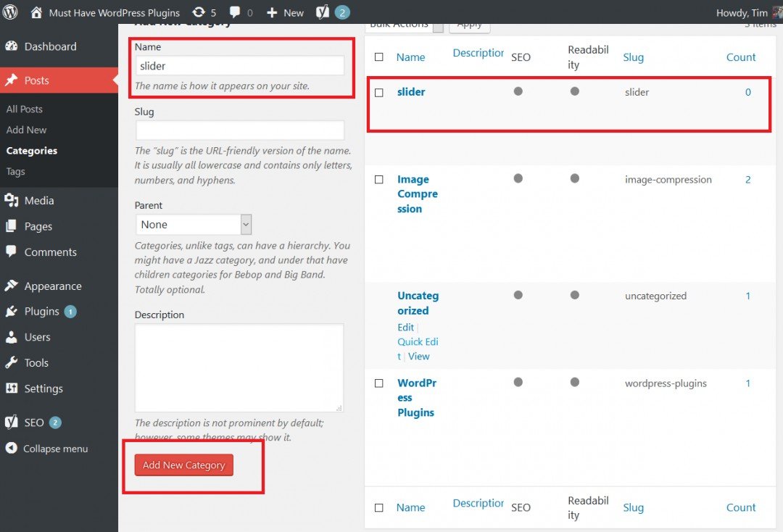
Task: Click the Users person icon
Action: tap(12, 337)
